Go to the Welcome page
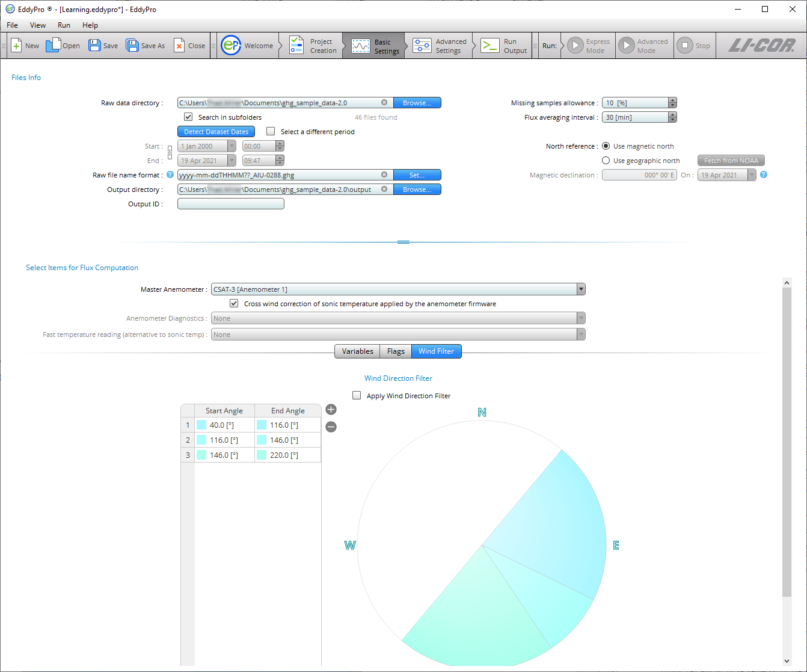This screenshot has width=807, height=672. click(247, 46)
